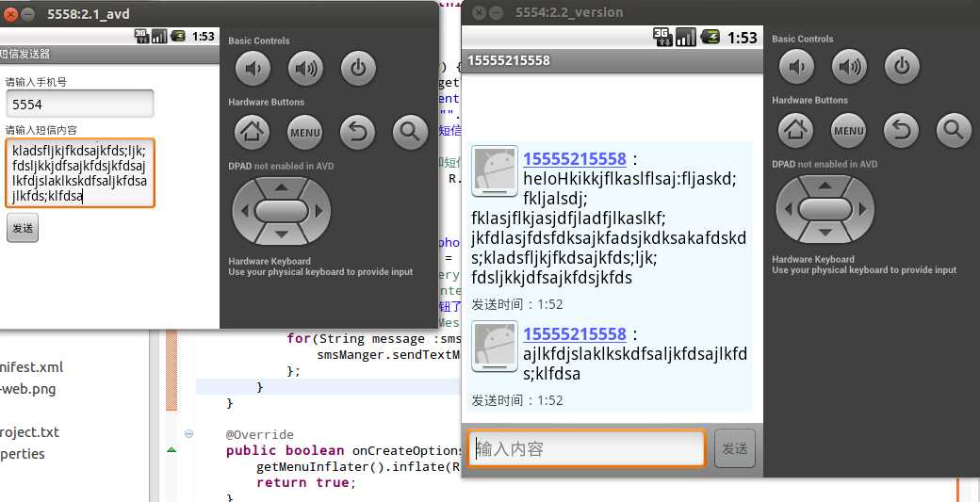Click MENU button in 5554 emulator
Image resolution: width=980 pixels, height=502 pixels.
point(849,130)
